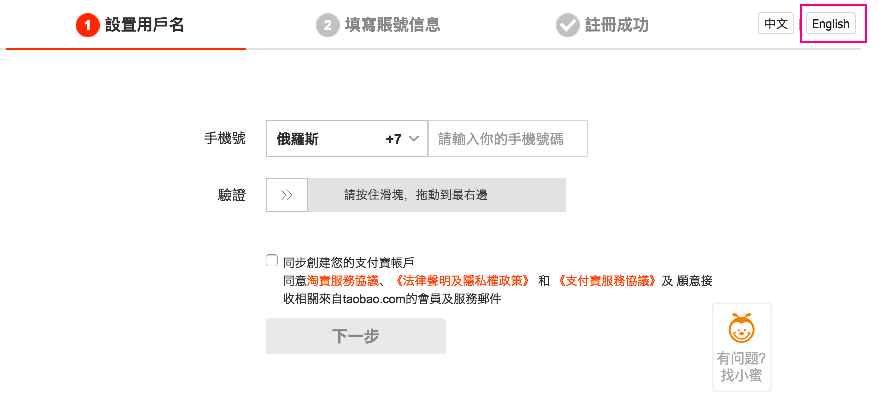
Task: Click the slider double-arrow handle
Action: point(287,195)
